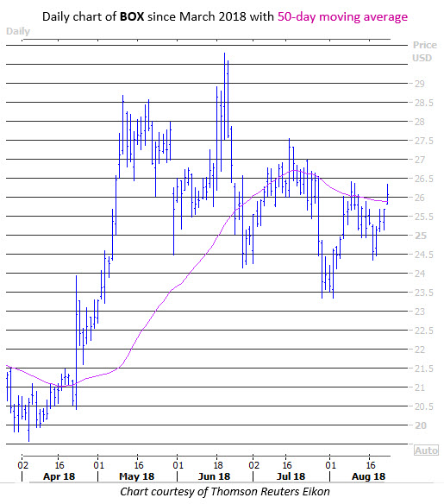
Task: Click the 21 price axis label
Action: click(x=419, y=387)
